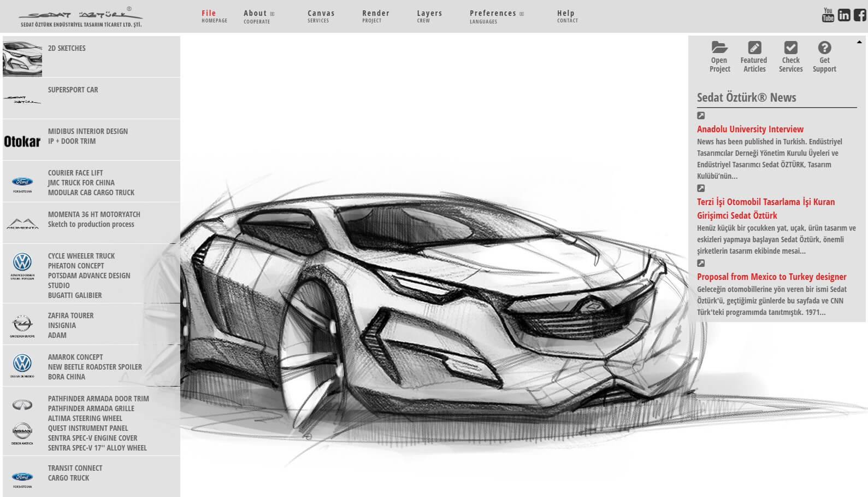Open the Momenta 36 HT Motoryatch project
The image size is (868, 497).
tap(94, 214)
